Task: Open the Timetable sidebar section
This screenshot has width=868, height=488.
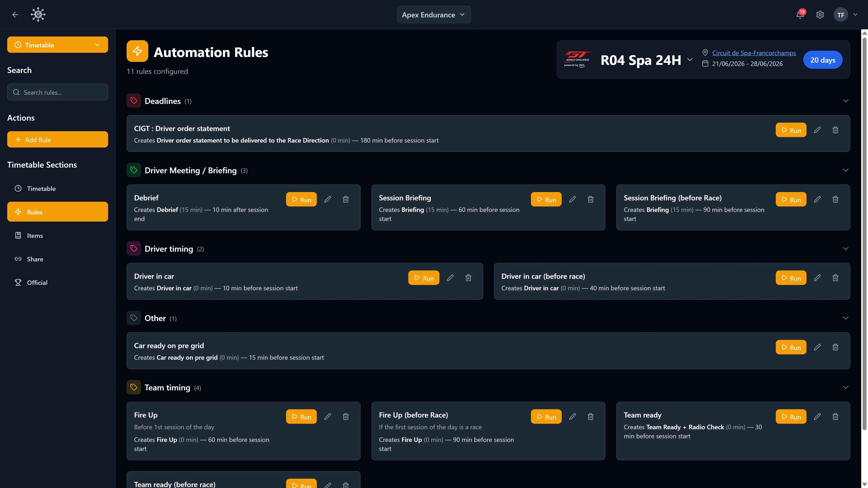Action: point(58,188)
